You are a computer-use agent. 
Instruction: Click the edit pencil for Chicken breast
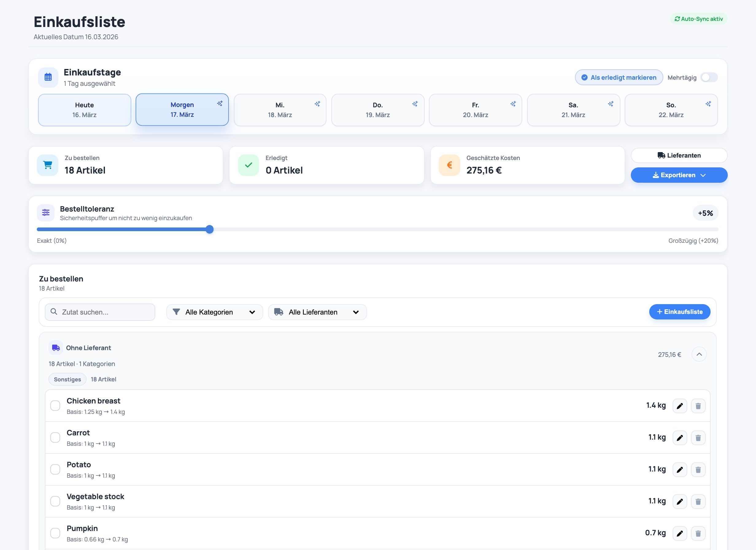680,406
